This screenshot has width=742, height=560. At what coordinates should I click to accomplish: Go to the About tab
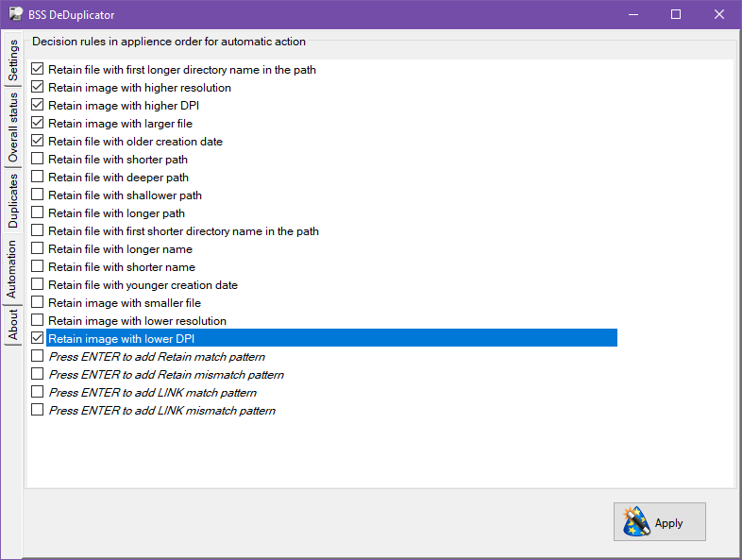tap(13, 324)
